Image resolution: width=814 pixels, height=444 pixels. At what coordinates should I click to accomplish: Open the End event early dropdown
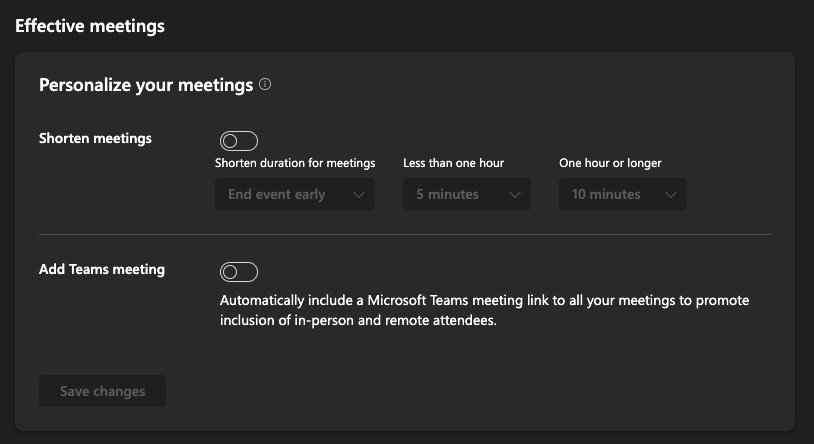[x=294, y=194]
